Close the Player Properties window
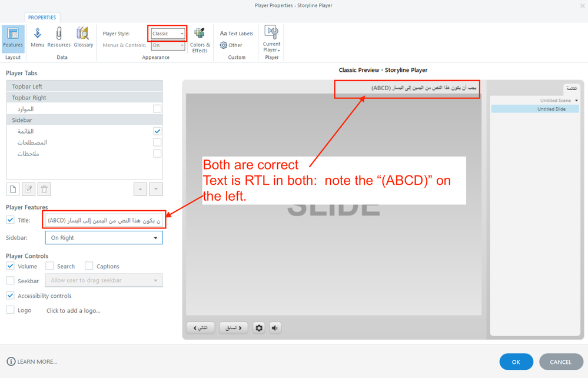 582,6
